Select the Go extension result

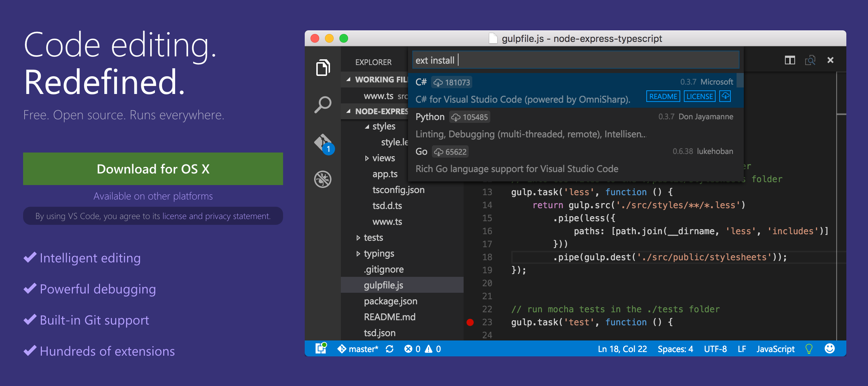click(576, 160)
